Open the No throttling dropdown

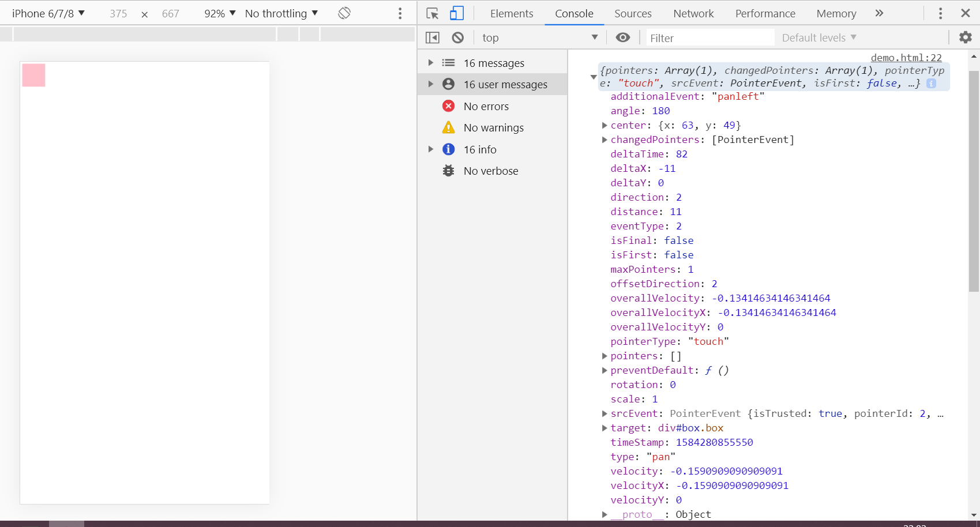coord(281,13)
